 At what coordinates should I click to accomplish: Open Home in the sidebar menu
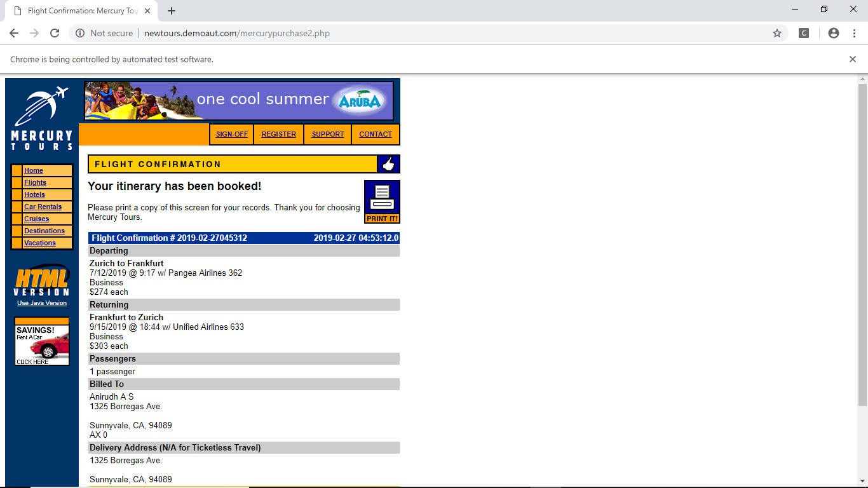click(34, 170)
